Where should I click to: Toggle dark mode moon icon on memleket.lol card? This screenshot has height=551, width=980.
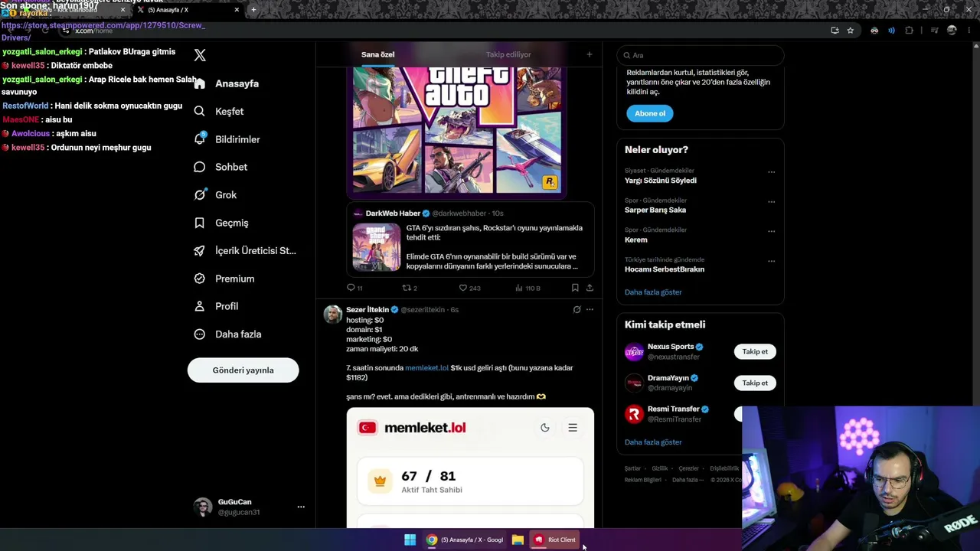[x=545, y=428]
